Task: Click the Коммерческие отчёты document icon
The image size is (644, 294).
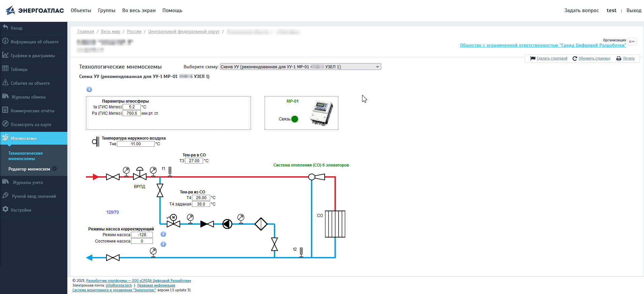Action: point(5,110)
